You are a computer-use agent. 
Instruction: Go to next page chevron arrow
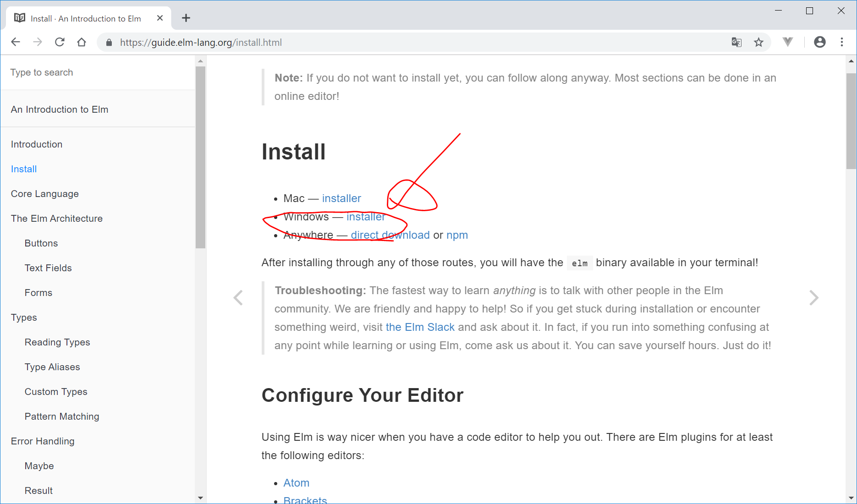click(x=813, y=298)
